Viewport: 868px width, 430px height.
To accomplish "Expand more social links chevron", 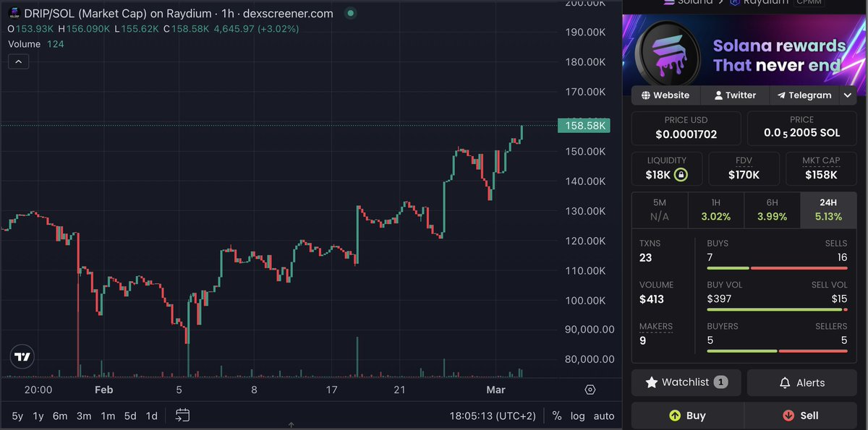I will pyautogui.click(x=848, y=95).
